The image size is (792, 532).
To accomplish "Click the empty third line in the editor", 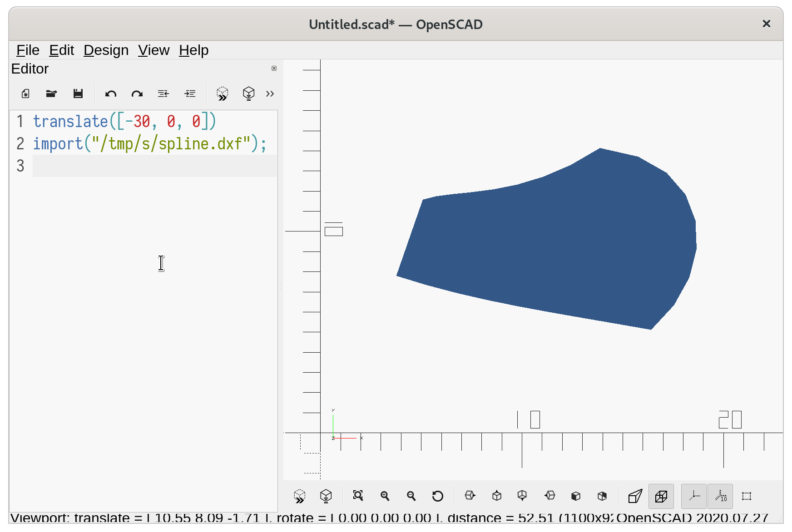I will [154, 166].
